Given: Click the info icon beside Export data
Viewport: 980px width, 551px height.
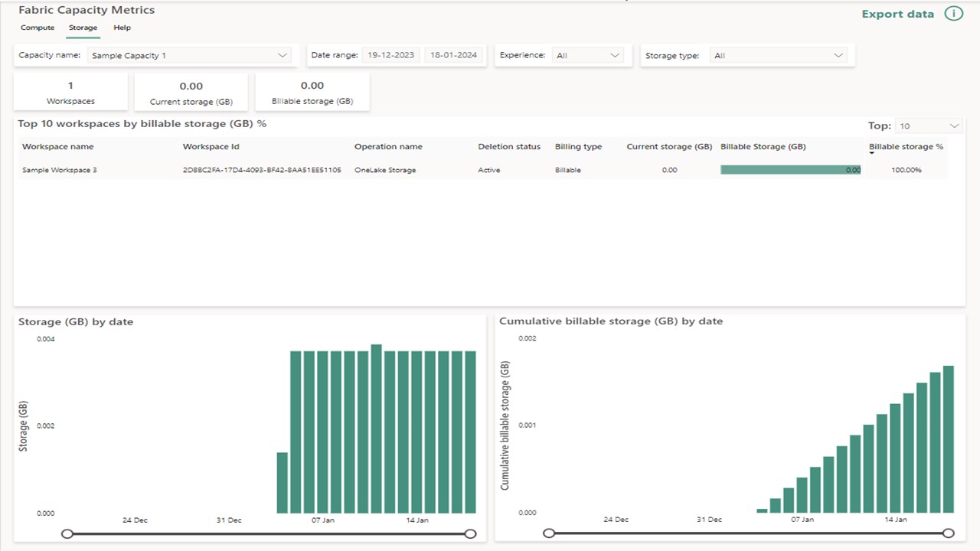Looking at the screenshot, I should [954, 13].
